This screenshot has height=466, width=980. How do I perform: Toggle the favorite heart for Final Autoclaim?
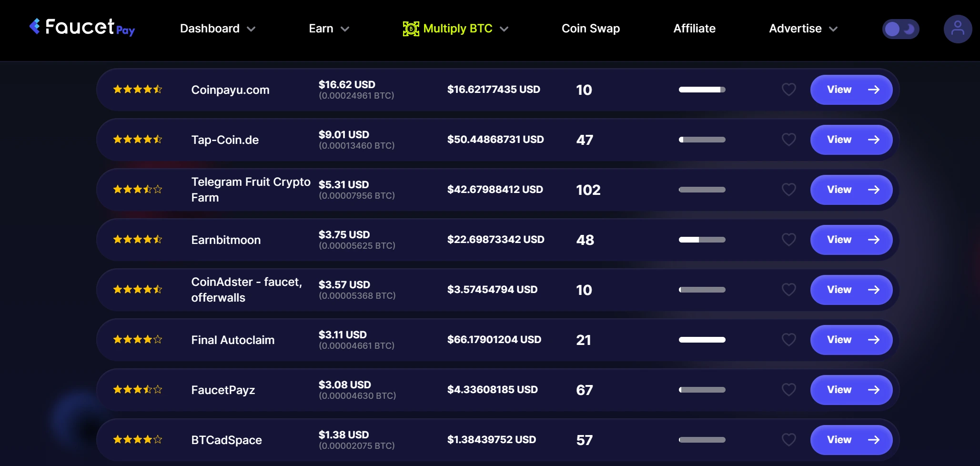point(788,340)
